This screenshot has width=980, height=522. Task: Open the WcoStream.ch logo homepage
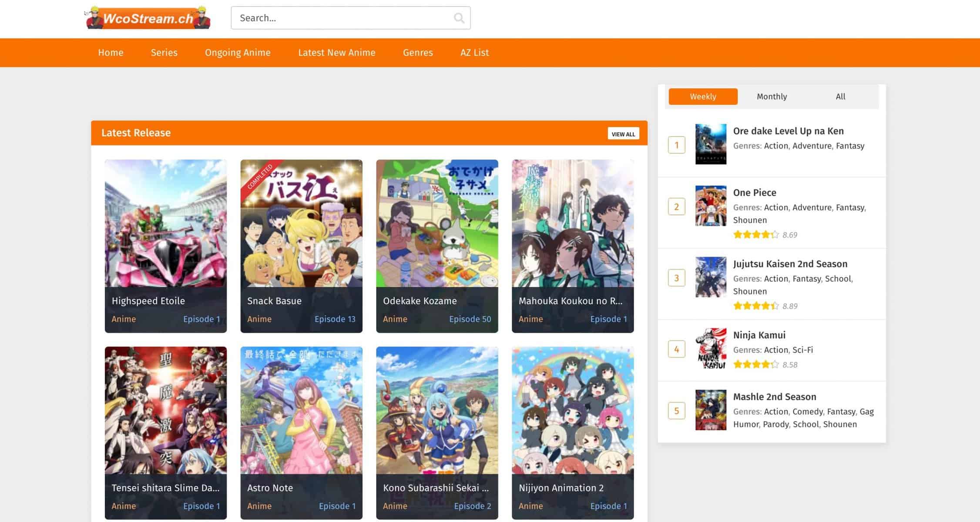[148, 18]
